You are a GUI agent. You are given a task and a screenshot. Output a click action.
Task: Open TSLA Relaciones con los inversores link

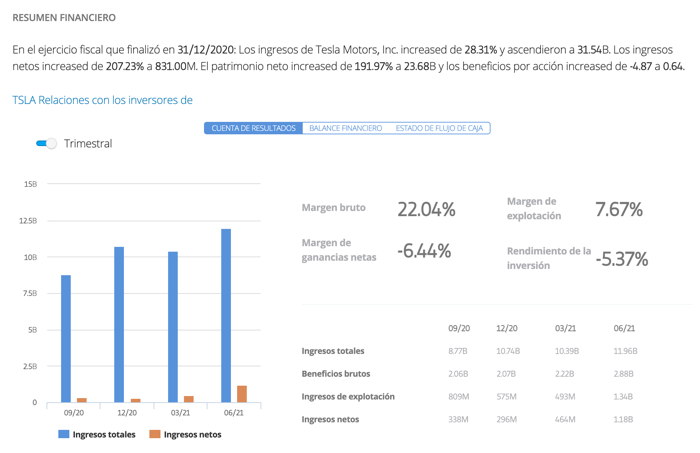click(x=102, y=100)
